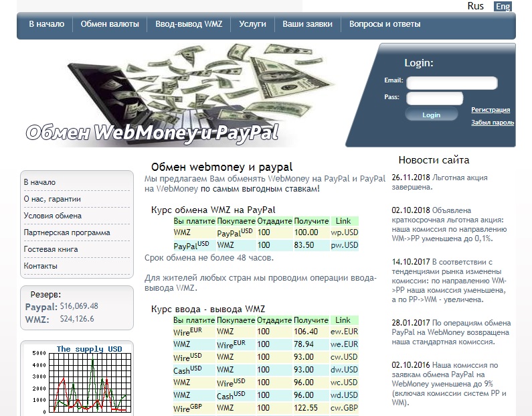
Task: Select WMZ reserve value $24,126.6
Action: click(77, 319)
